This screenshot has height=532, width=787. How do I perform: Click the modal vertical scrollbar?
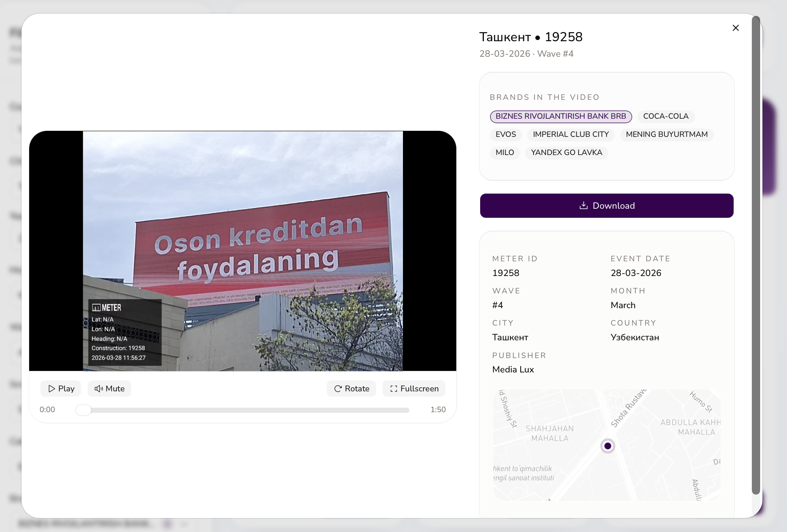tap(756, 255)
